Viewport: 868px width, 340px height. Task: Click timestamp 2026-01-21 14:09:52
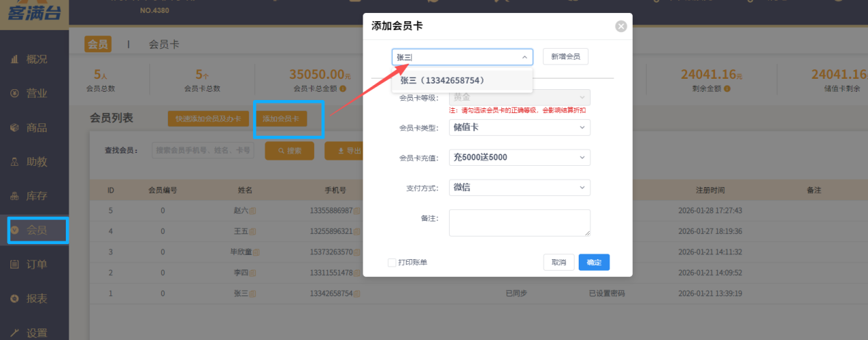tap(710, 273)
